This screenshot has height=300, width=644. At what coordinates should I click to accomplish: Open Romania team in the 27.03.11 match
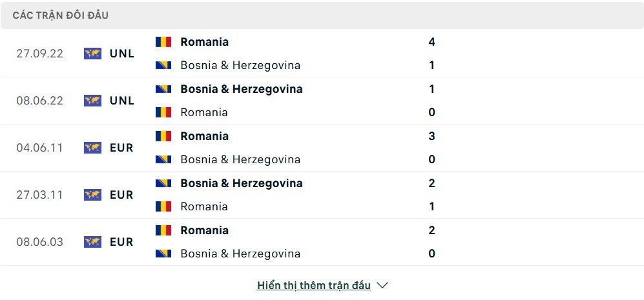[204, 206]
